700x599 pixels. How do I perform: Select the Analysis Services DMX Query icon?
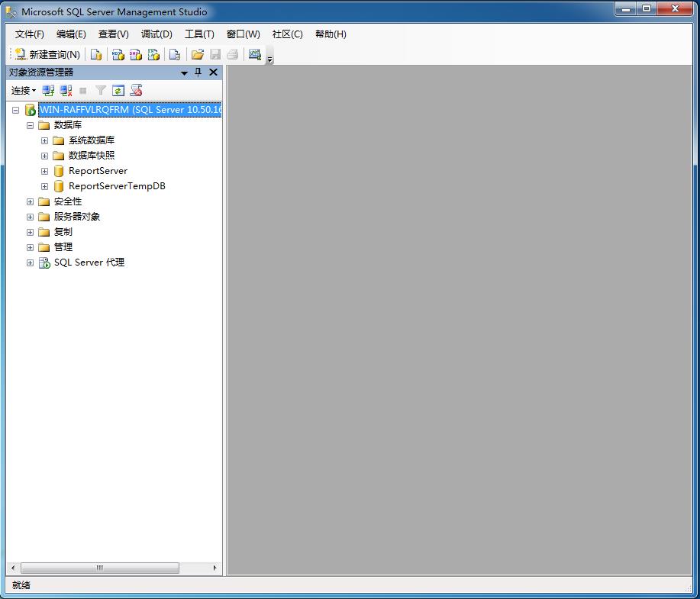136,54
